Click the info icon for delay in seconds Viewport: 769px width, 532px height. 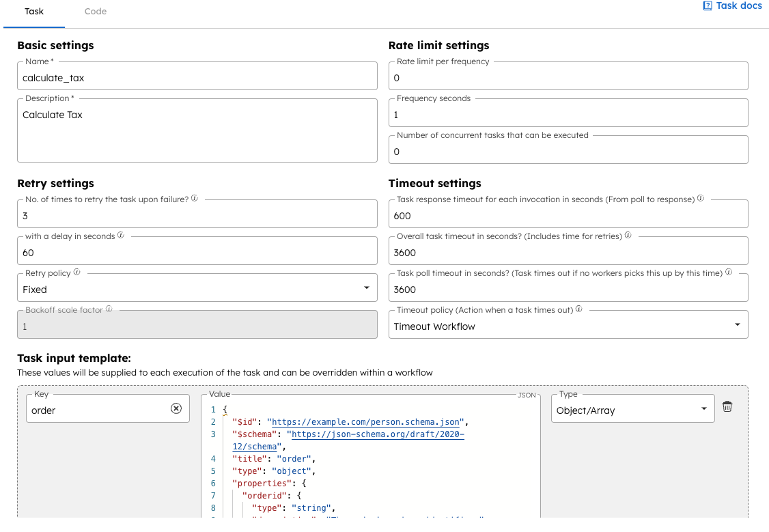(121, 234)
